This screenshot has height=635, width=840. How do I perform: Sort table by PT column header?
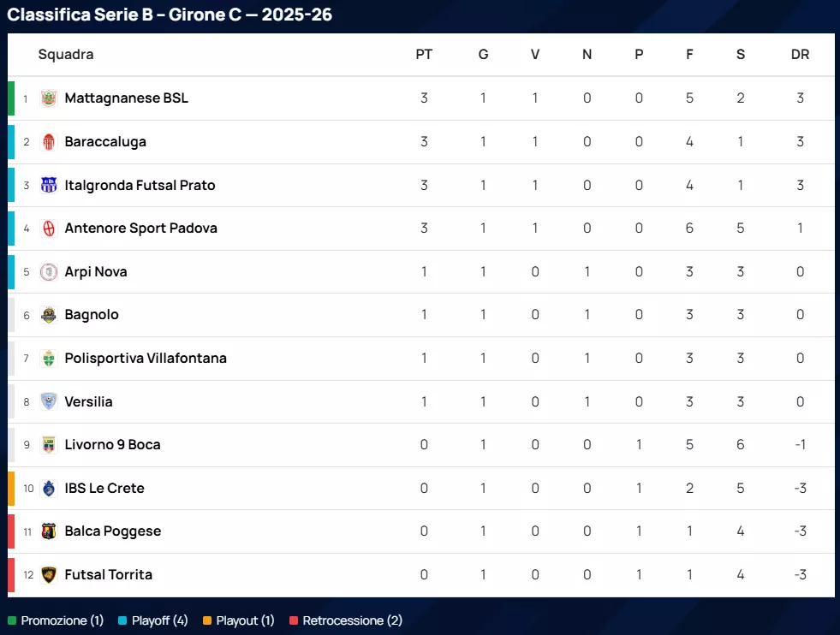(x=424, y=55)
